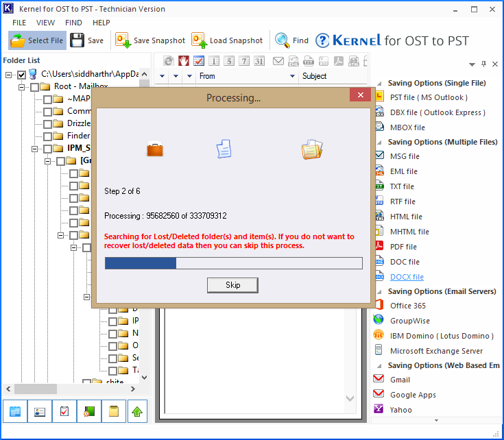Check the Finder folder checkbox

(47, 136)
